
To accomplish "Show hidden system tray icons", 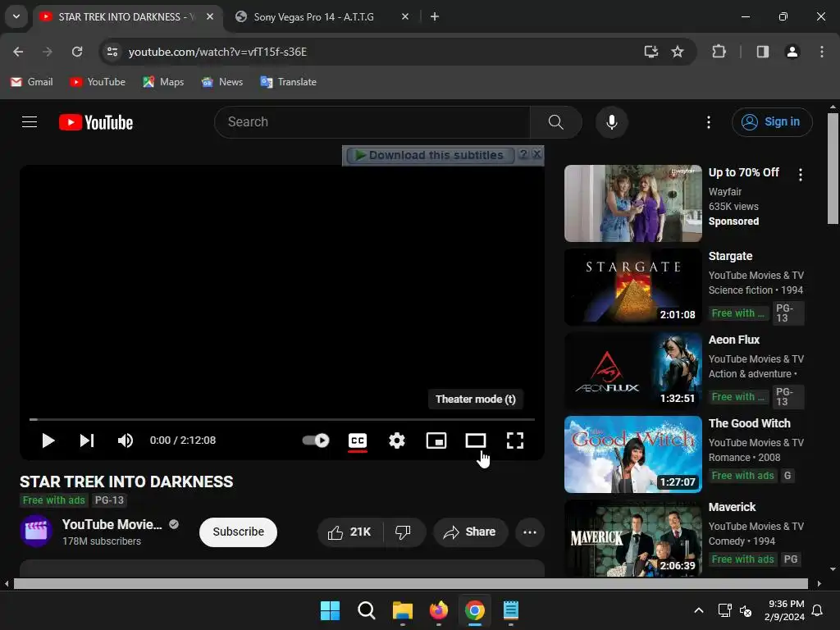I will tap(699, 610).
